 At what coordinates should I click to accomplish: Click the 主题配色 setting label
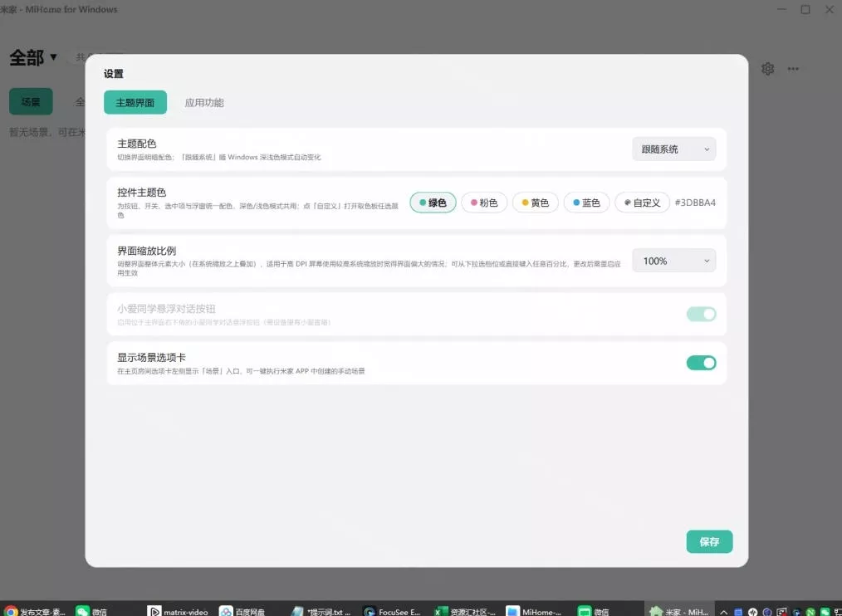[136, 144]
